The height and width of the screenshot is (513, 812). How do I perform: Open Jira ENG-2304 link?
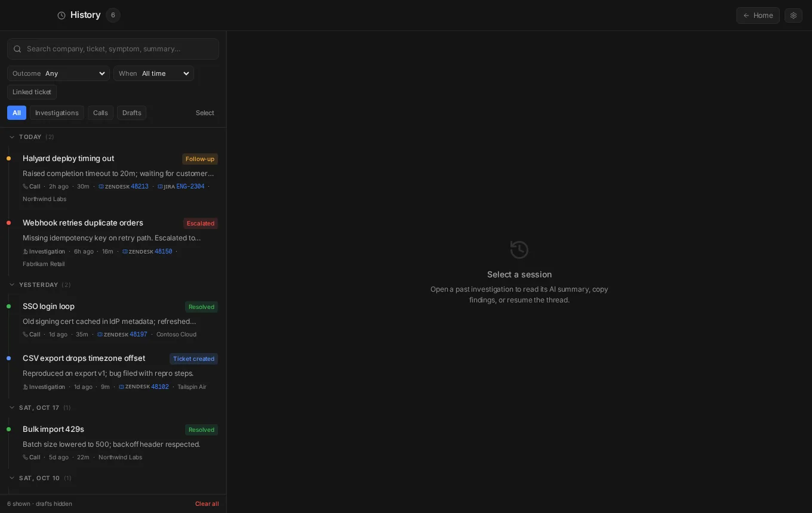pyautogui.click(x=181, y=187)
